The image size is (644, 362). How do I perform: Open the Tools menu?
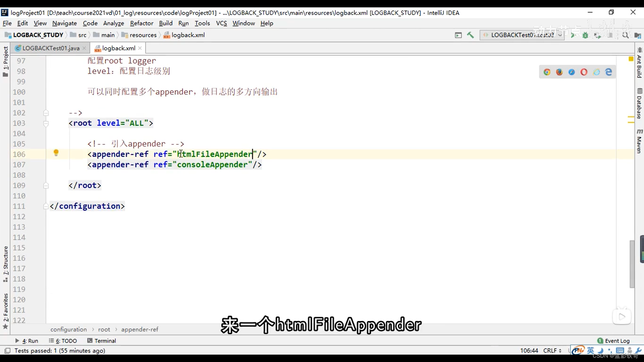coord(202,23)
